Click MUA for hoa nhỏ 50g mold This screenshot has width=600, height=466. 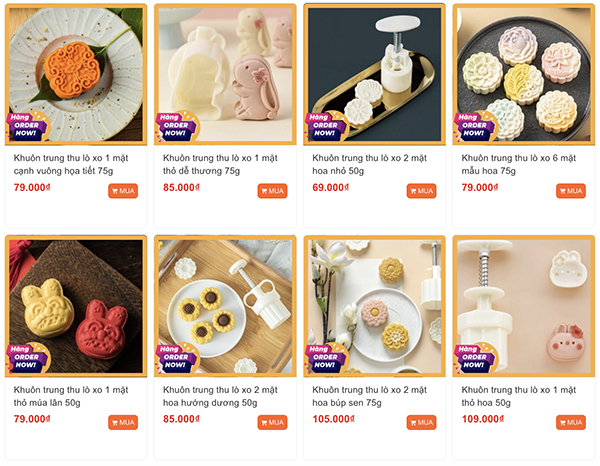(421, 191)
